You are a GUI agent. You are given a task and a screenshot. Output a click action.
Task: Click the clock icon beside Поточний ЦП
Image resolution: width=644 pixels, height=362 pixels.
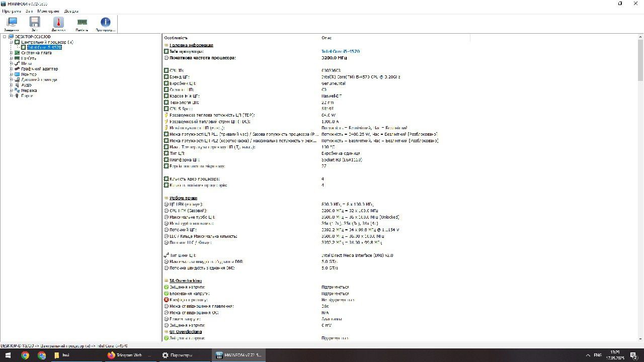click(x=167, y=230)
